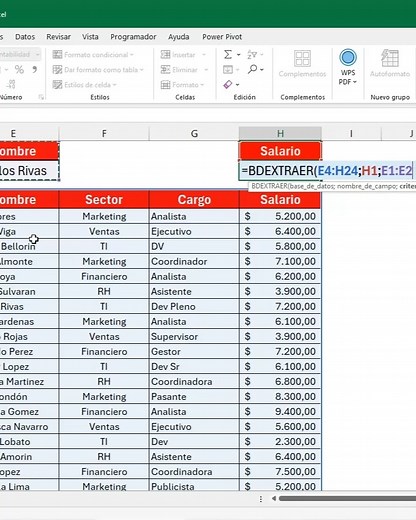Click the comma style icon
This screenshot has width=416, height=520.
[34, 69]
